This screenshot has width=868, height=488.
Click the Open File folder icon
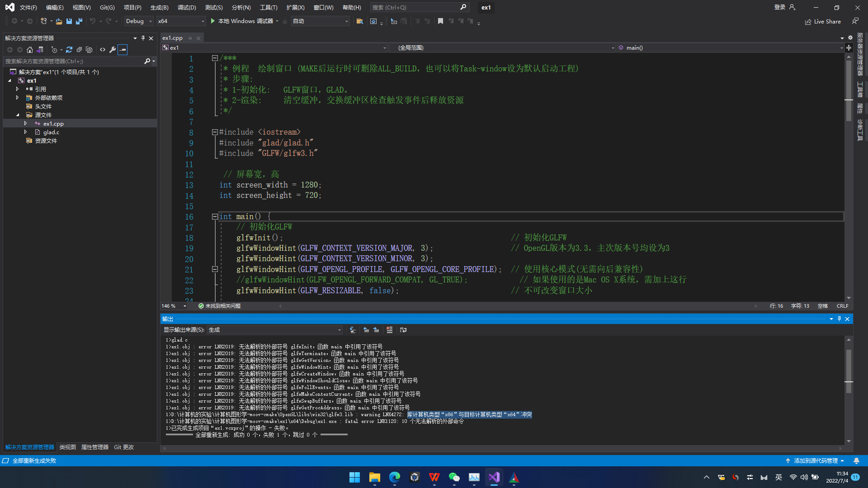point(59,21)
